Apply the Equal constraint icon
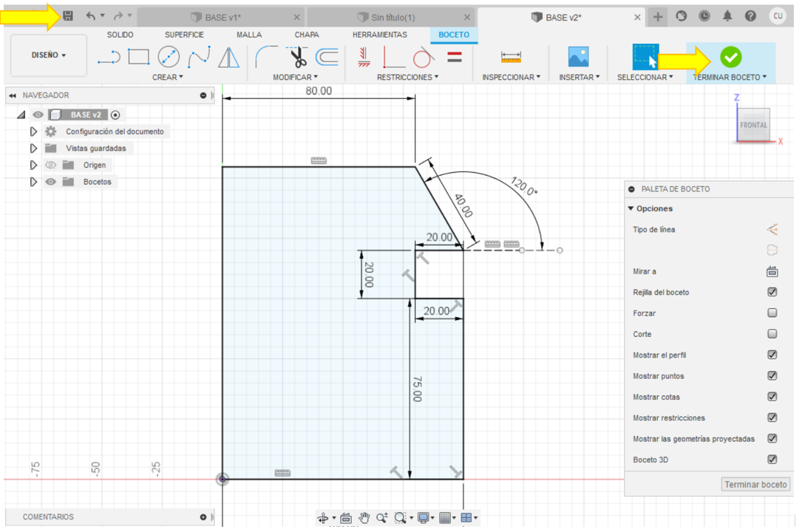Screen dimensions: 802x532 [x=454, y=57]
